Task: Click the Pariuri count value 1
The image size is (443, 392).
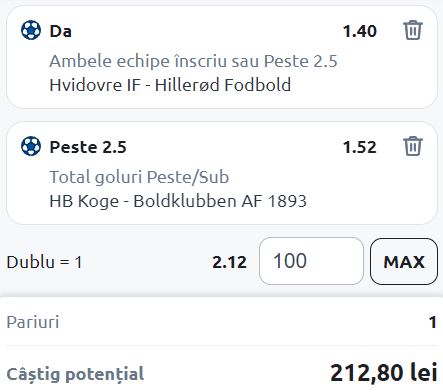Action: (433, 322)
